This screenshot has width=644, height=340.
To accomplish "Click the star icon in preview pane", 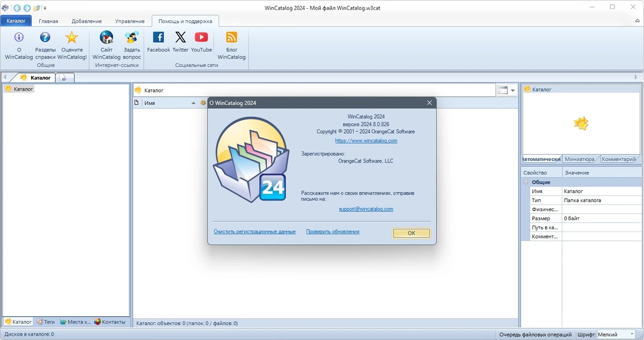I will (581, 124).
